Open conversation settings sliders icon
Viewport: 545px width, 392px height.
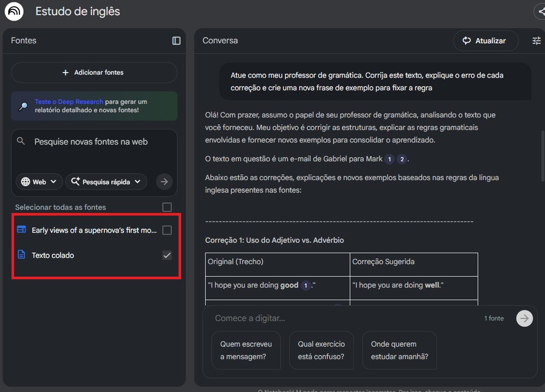[x=536, y=40]
